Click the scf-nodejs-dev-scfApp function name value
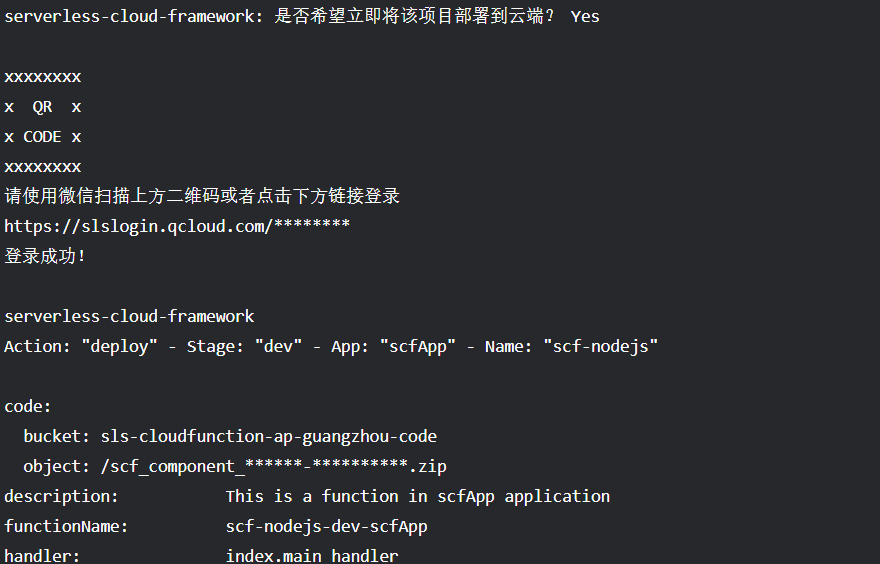 [x=326, y=526]
